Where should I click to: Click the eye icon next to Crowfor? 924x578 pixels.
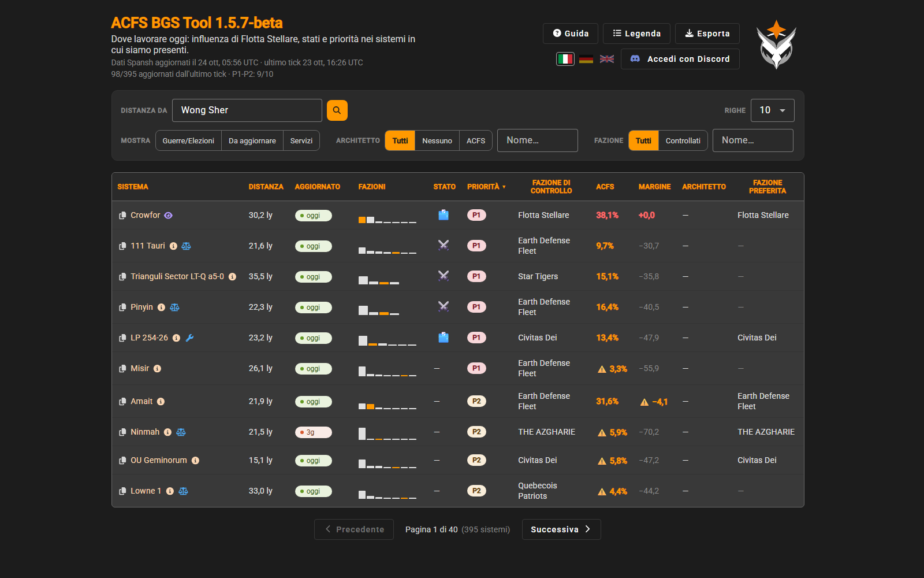click(168, 216)
